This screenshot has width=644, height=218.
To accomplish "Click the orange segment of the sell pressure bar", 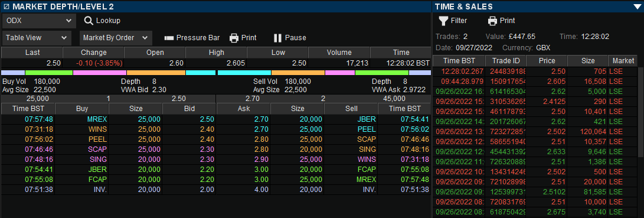I will (x=298, y=73).
